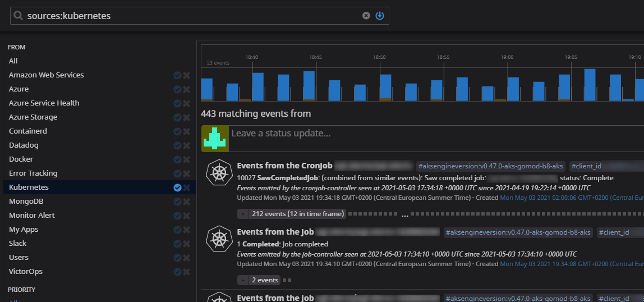
Task: Exclude Datadog with its X icon
Action: (186, 145)
